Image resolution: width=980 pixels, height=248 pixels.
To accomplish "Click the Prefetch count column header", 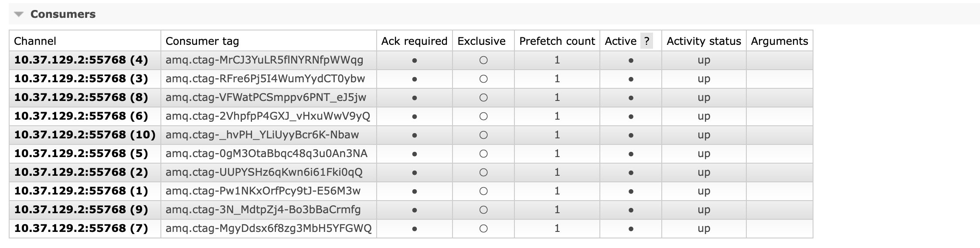I will [557, 41].
